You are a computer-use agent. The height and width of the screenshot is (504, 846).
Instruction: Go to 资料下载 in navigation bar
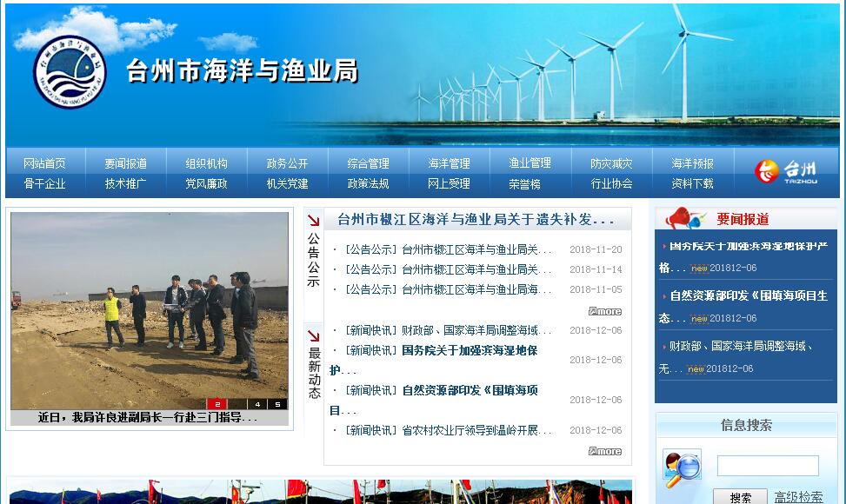point(692,183)
